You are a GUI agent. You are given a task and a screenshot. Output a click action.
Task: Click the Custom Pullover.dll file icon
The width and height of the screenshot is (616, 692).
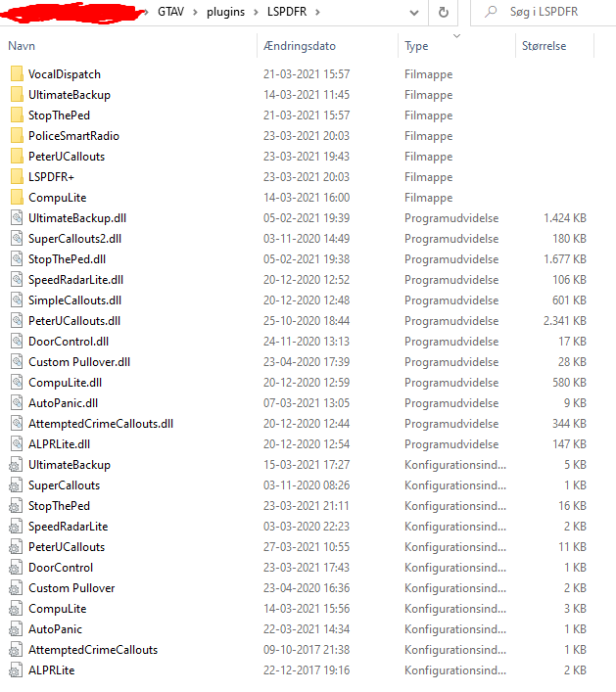(x=17, y=362)
